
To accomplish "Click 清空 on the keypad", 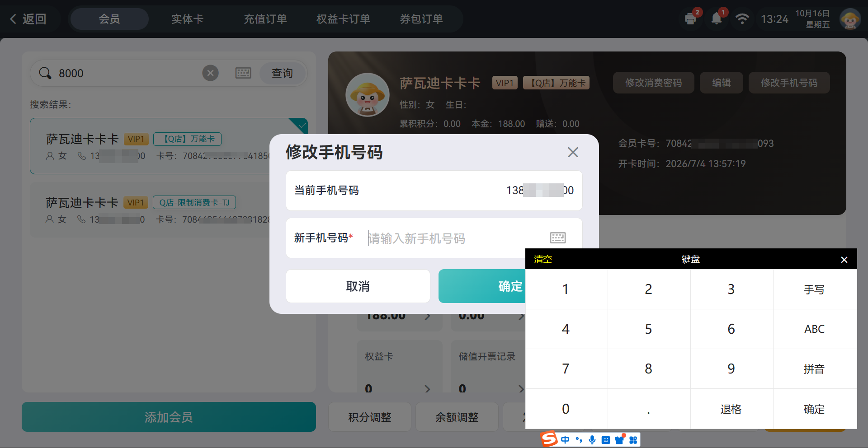I will [x=542, y=259].
